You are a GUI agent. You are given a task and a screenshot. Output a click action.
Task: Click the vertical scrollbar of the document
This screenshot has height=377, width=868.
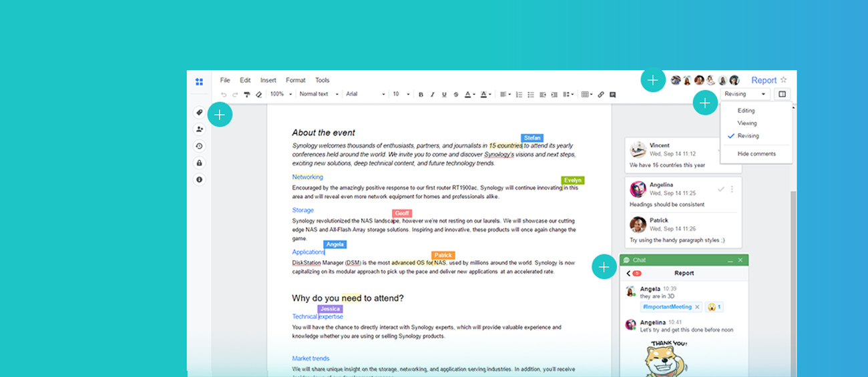793,284
